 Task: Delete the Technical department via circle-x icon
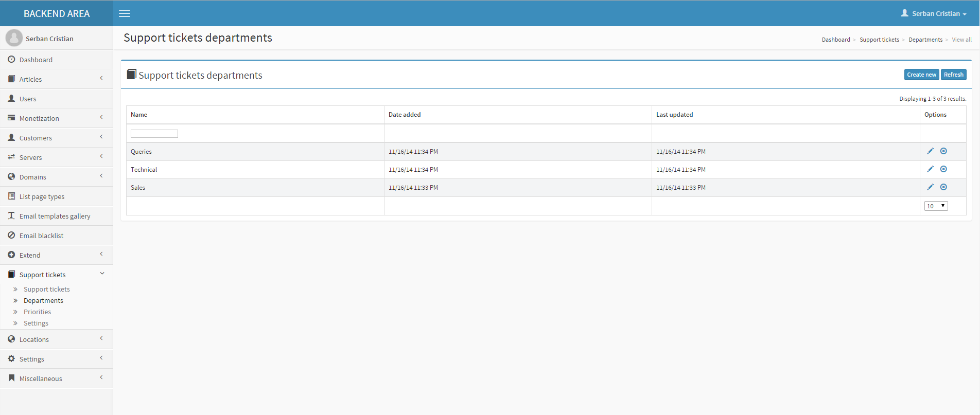[943, 169]
